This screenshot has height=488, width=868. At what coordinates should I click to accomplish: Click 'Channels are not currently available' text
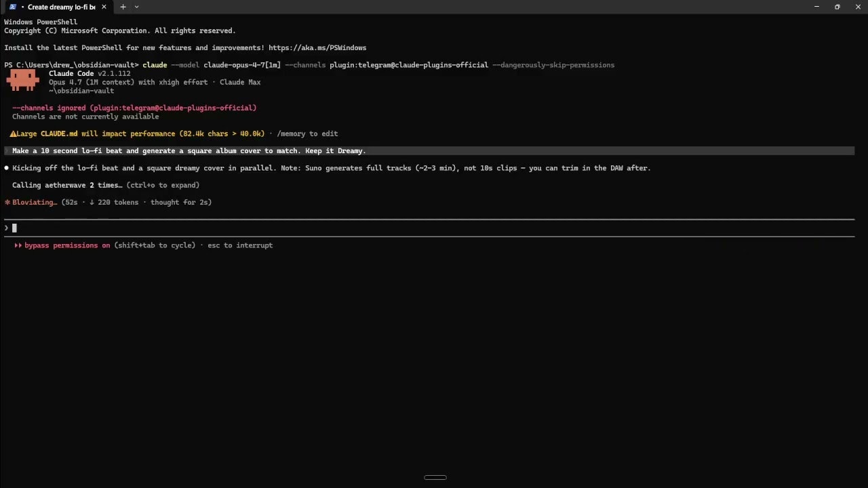pos(85,117)
